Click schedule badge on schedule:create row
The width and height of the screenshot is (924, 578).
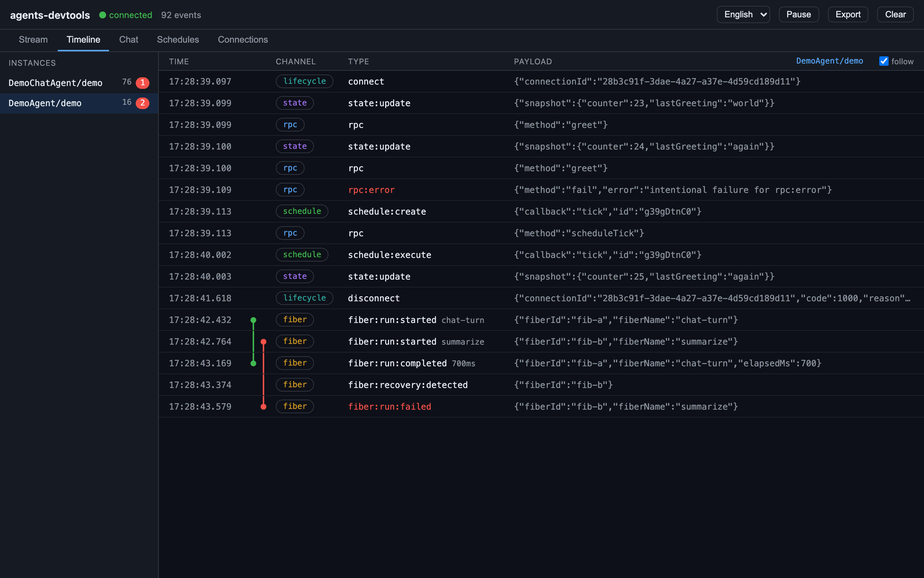(x=302, y=211)
